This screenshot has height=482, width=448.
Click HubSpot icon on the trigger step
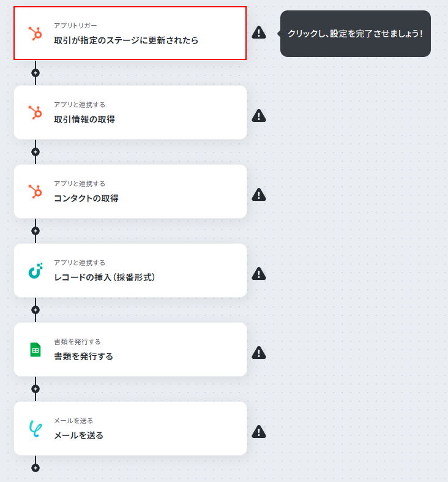tap(35, 33)
